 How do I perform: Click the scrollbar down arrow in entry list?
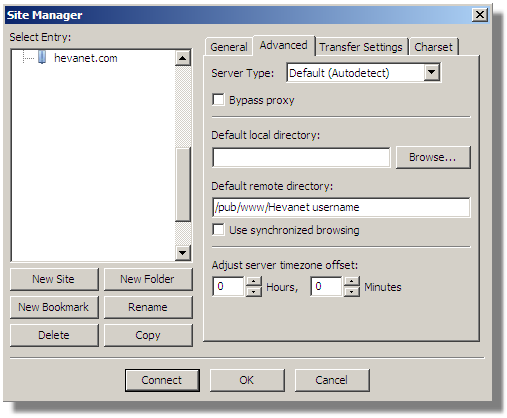pos(182,253)
